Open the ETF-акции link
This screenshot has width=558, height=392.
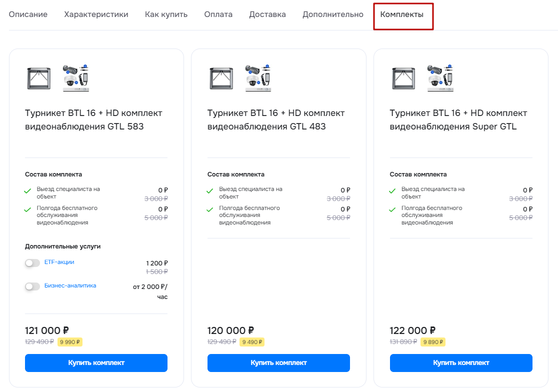[x=59, y=262]
